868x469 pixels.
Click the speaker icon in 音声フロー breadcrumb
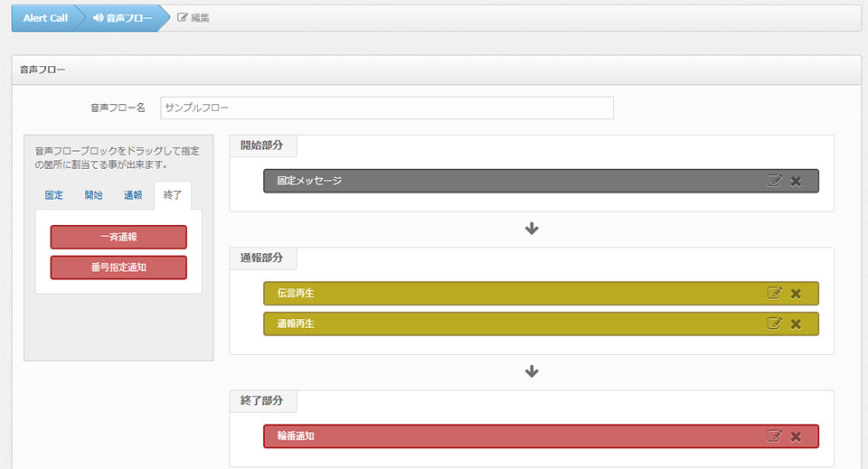(98, 18)
